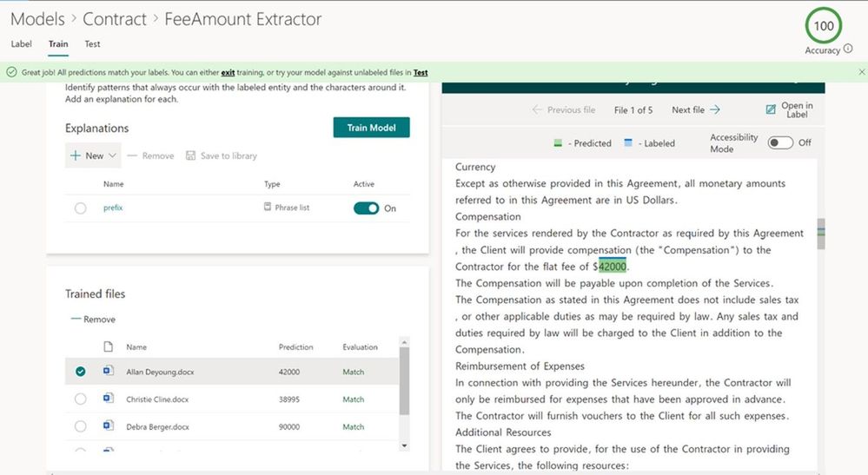Click the Models breadcrumb
Viewport: 868px width, 475px height.
[37, 19]
